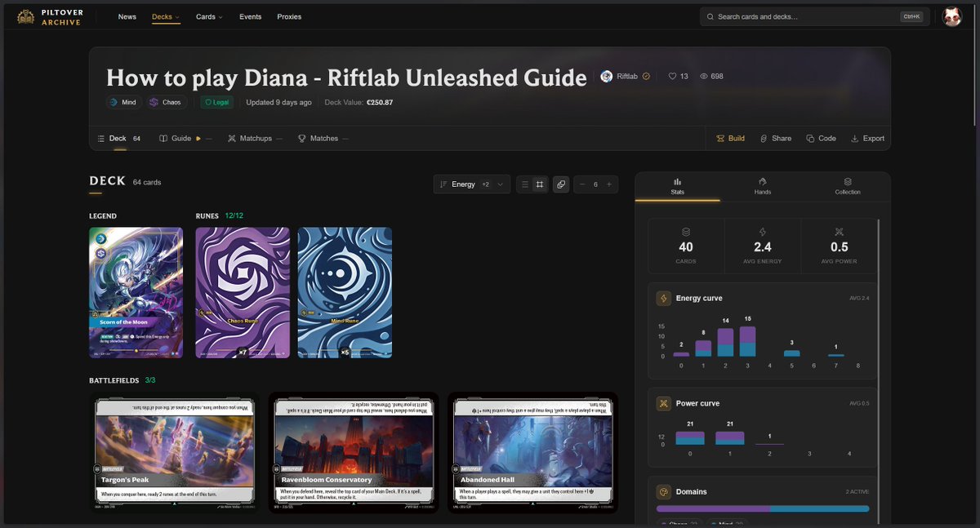The height and width of the screenshot is (528, 980).
Task: Expand the Decks navigation dropdown
Action: (x=166, y=16)
